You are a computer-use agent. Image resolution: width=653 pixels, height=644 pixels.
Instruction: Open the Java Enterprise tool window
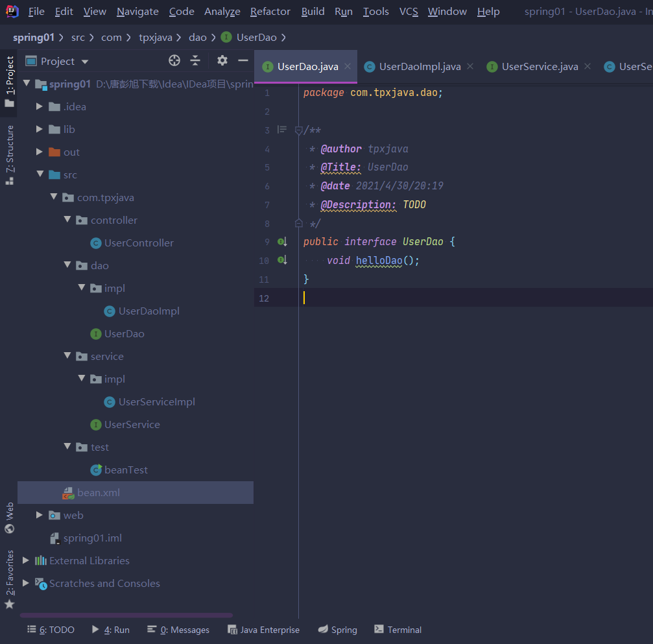click(264, 630)
